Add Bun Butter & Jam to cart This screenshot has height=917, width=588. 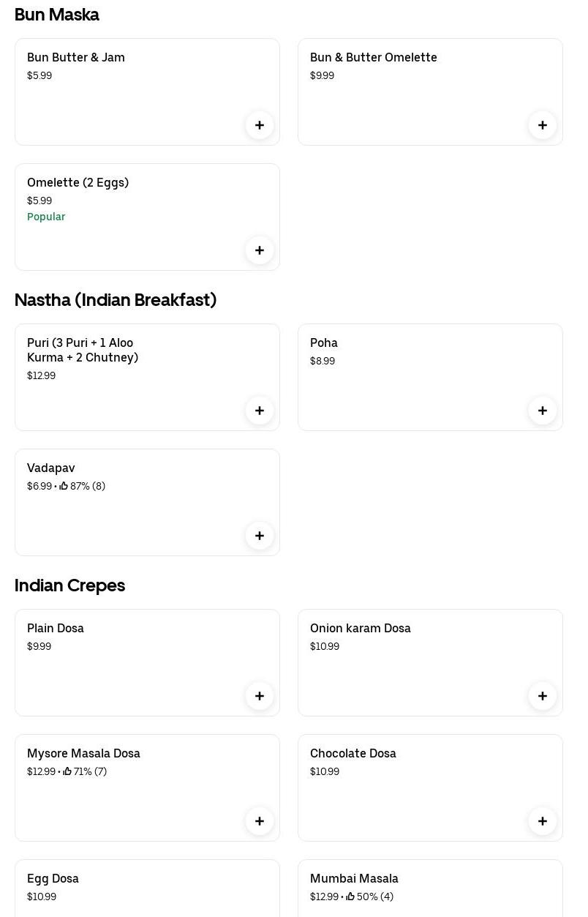point(260,125)
